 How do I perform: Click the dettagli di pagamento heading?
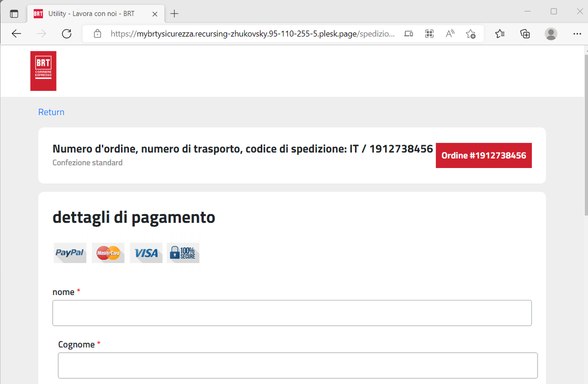(134, 217)
